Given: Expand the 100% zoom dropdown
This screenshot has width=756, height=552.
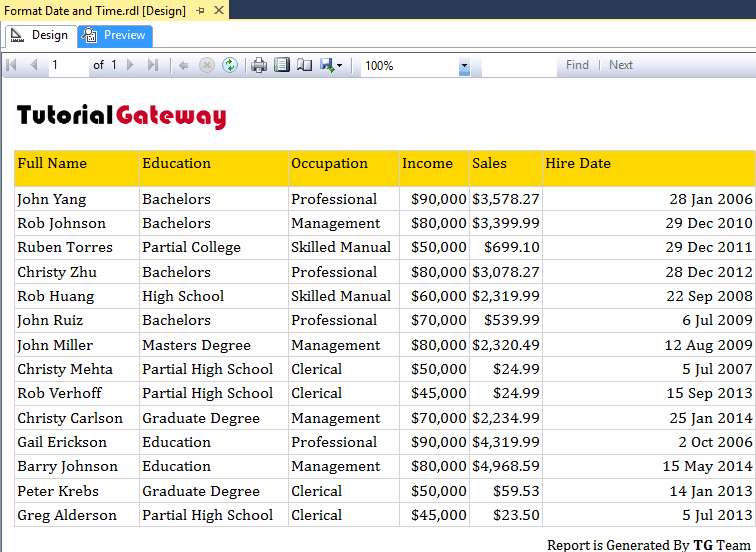Looking at the screenshot, I should pos(464,66).
